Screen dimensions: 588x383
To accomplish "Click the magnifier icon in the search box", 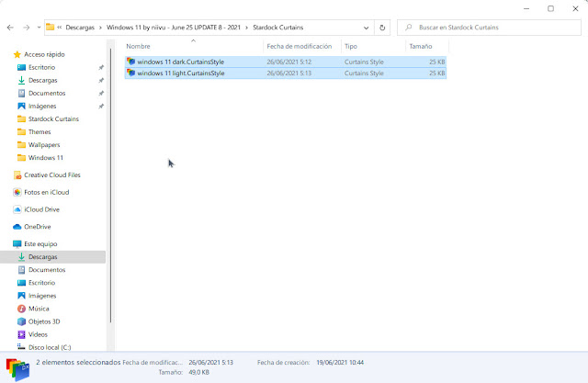I will pos(408,28).
